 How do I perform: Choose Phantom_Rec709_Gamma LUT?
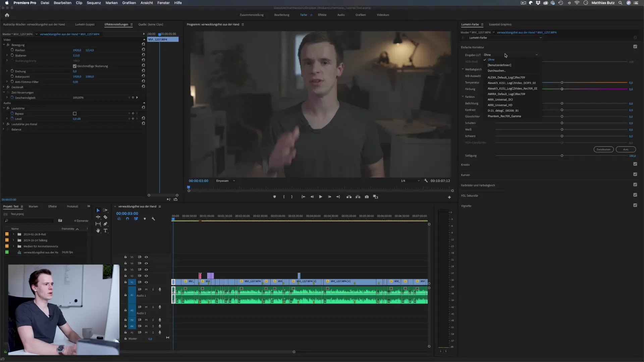tap(504, 116)
